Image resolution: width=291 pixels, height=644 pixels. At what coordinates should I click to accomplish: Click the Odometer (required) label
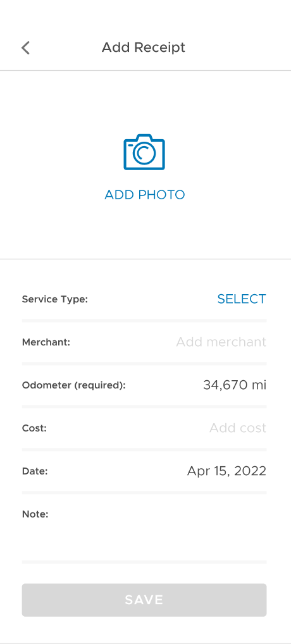click(x=73, y=385)
